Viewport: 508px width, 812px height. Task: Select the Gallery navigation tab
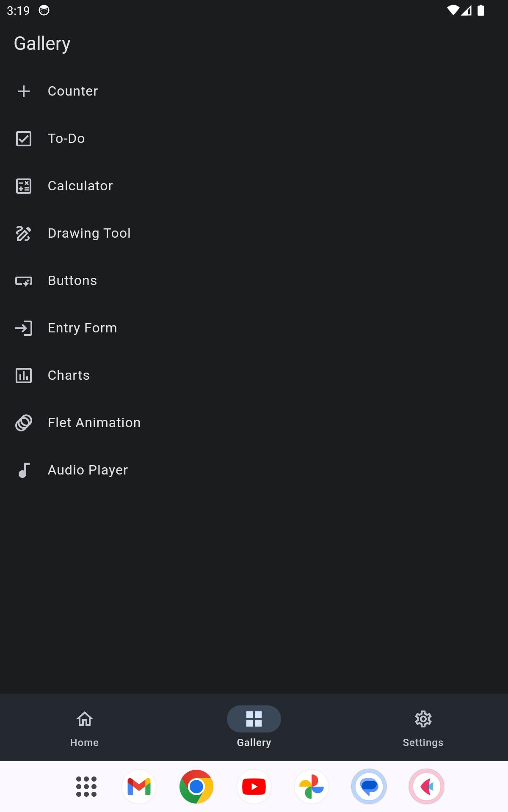[254, 727]
